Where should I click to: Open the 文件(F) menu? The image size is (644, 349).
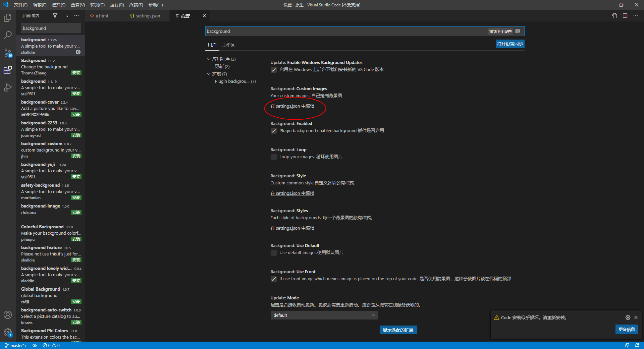21,5
